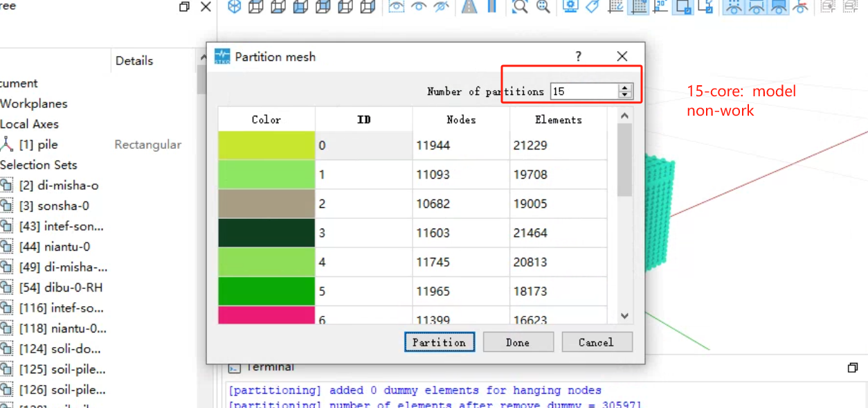868x408 pixels.
Task: Click the zoom-in magnifier with plus icon
Action: tap(543, 7)
